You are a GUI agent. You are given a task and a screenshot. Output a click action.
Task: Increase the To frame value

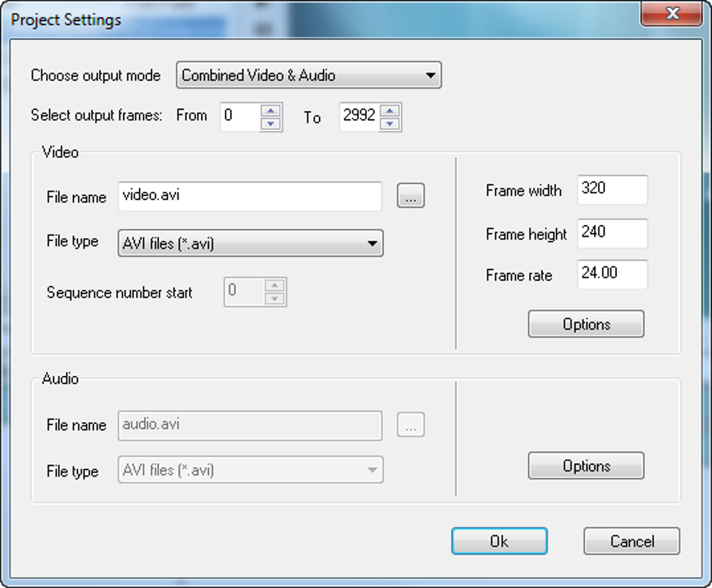point(391,110)
